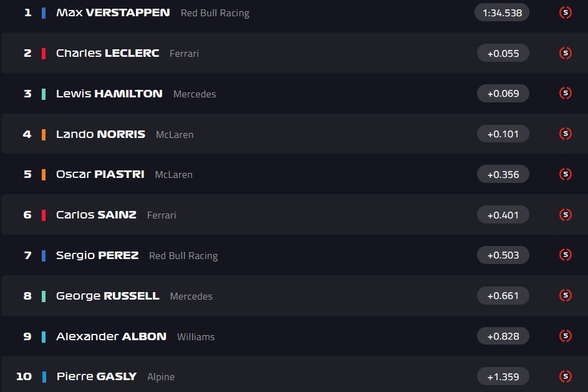
Task: Click the +0.055 gap badge
Action: (x=503, y=53)
